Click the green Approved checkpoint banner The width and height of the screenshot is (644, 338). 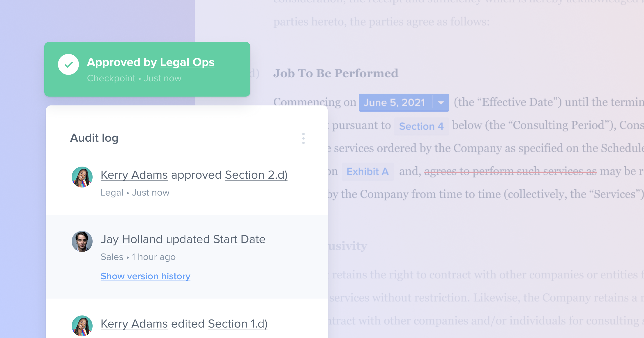[147, 69]
